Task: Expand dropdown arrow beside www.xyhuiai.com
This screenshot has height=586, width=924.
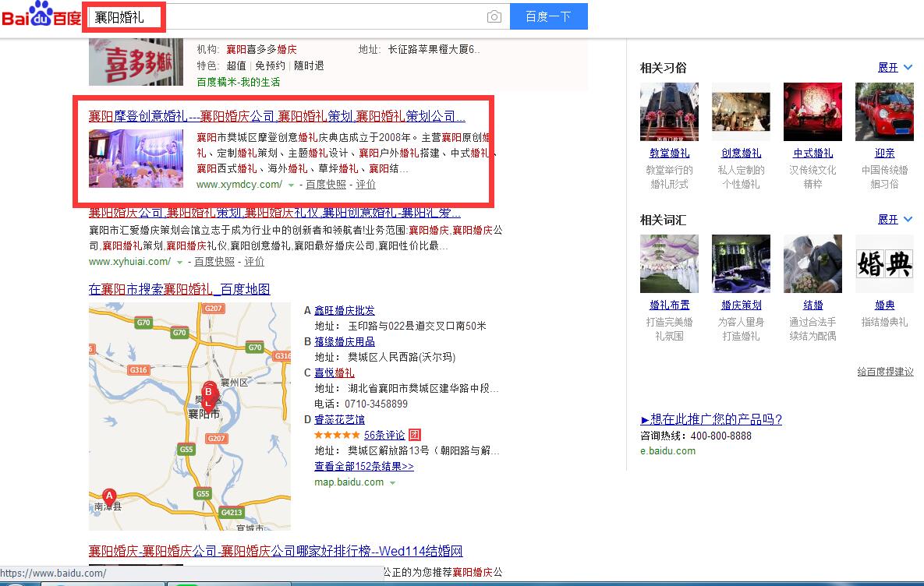Action: (180, 262)
